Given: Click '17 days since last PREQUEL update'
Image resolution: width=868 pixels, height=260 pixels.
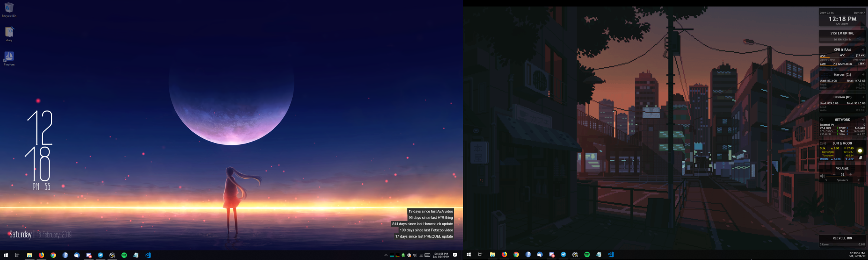Looking at the screenshot, I should [x=424, y=236].
